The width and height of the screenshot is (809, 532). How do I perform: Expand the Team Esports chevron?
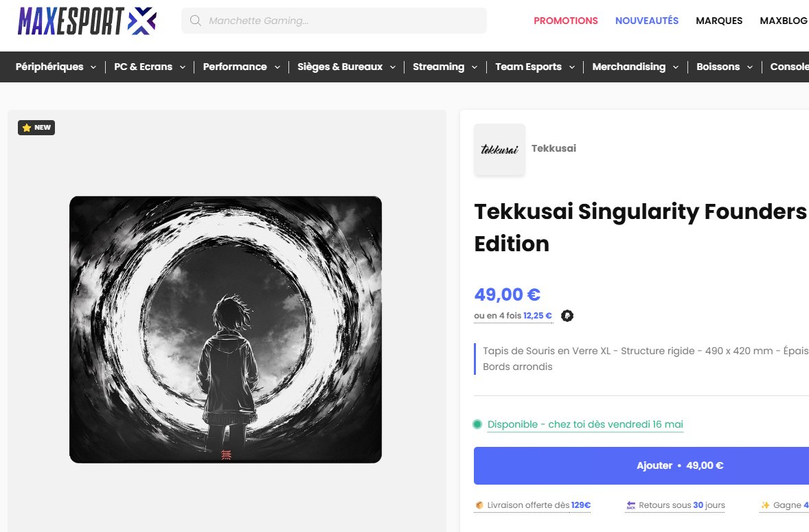tap(571, 67)
